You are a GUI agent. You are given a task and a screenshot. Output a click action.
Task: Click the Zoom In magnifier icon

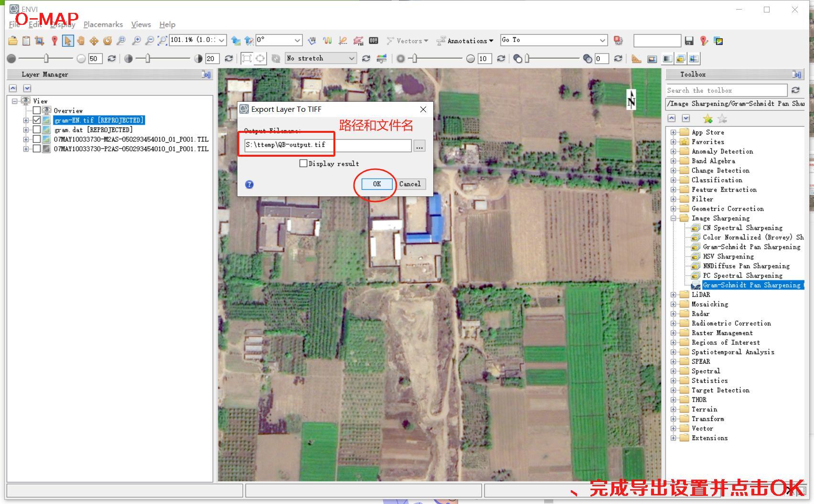(136, 41)
